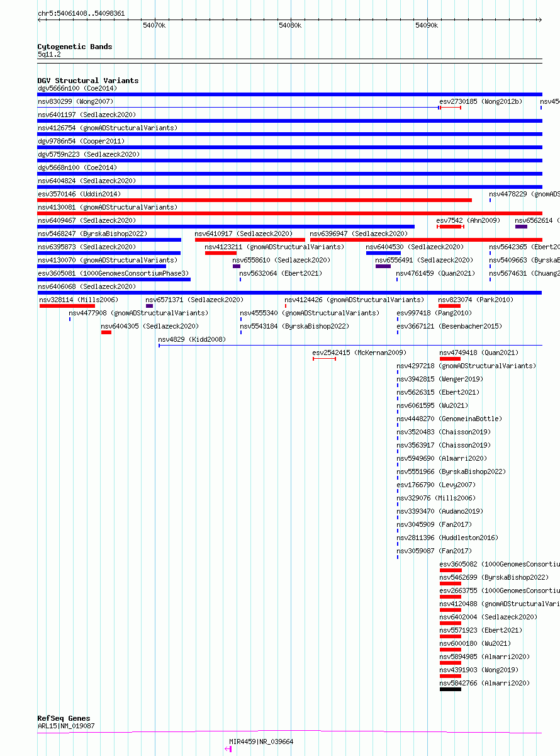Select the nsv6396947 (Sedlazeck2020) label
The width and height of the screenshot is (560, 756).
tap(359, 234)
